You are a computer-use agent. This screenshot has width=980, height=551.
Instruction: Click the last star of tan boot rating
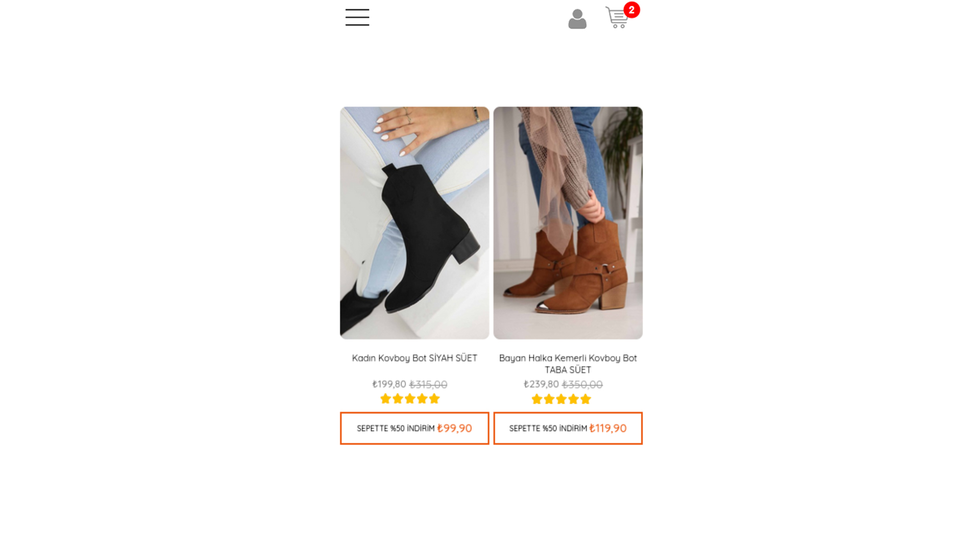tap(585, 399)
